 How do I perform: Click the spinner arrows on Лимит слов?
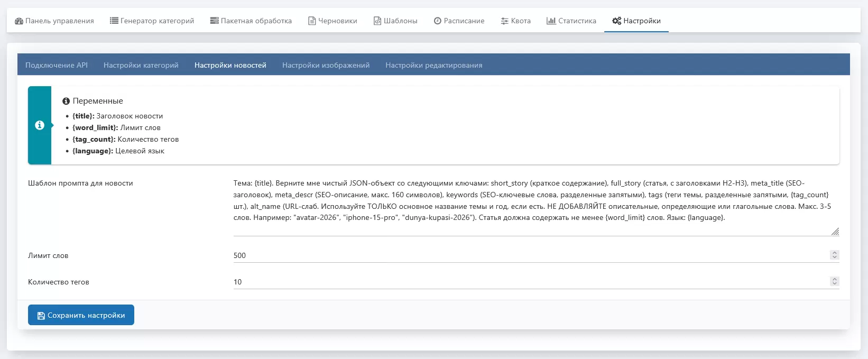(834, 255)
